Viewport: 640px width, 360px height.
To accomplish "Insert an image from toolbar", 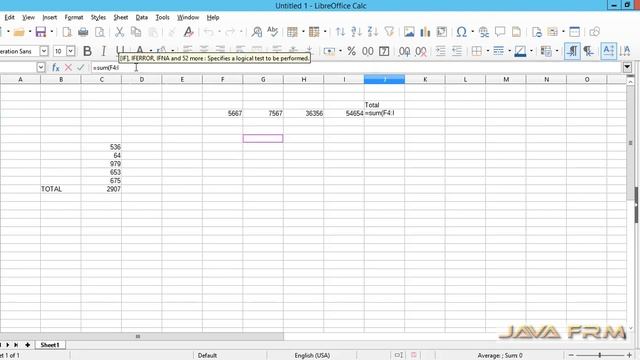I will (x=409, y=32).
